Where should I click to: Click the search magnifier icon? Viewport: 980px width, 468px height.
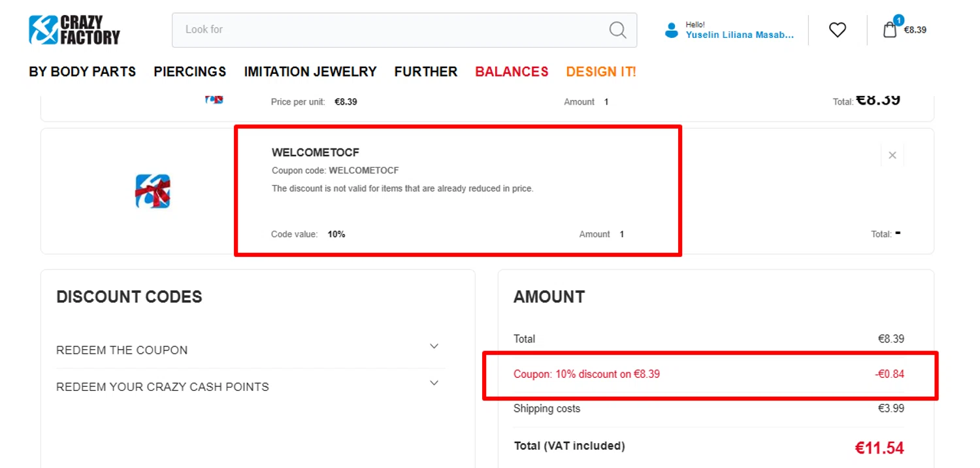click(x=617, y=29)
